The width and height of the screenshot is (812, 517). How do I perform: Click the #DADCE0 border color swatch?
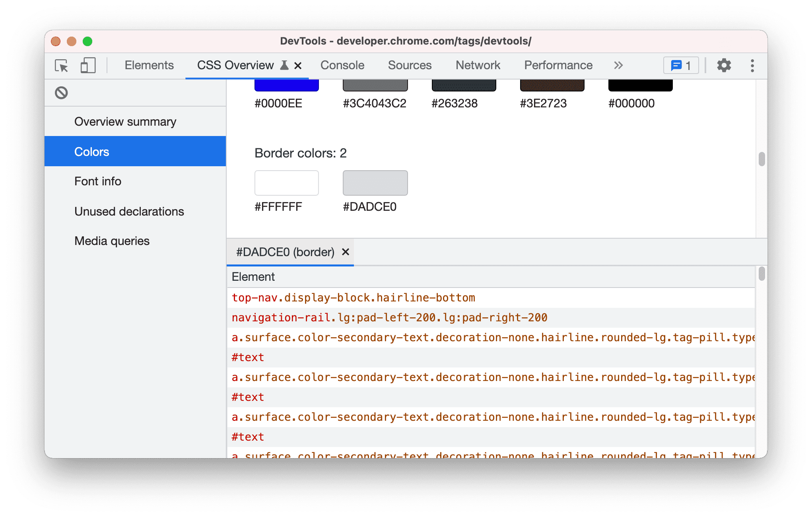375,183
